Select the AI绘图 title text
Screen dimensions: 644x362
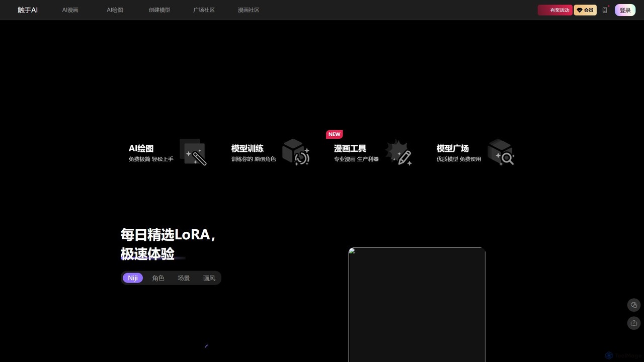click(x=141, y=148)
